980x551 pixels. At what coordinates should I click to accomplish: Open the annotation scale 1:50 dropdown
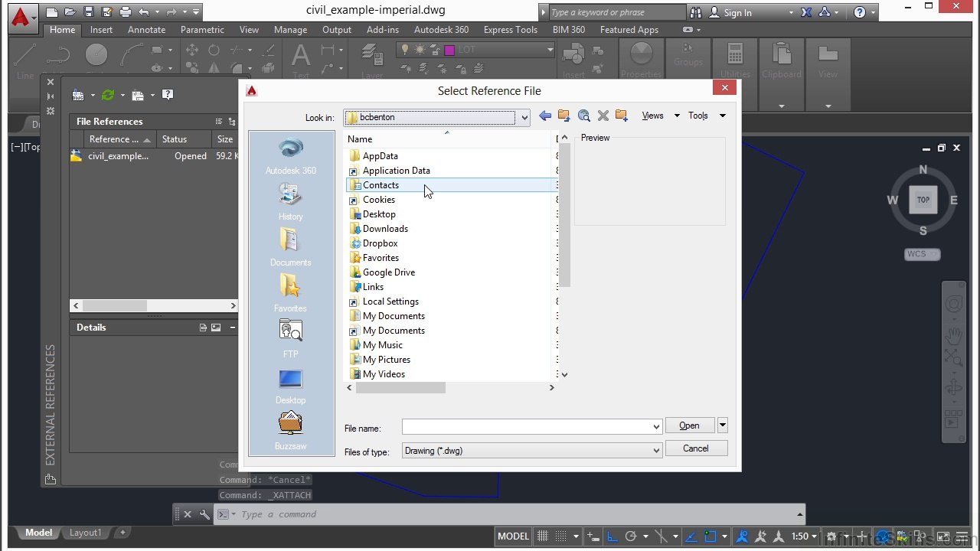[x=805, y=536]
